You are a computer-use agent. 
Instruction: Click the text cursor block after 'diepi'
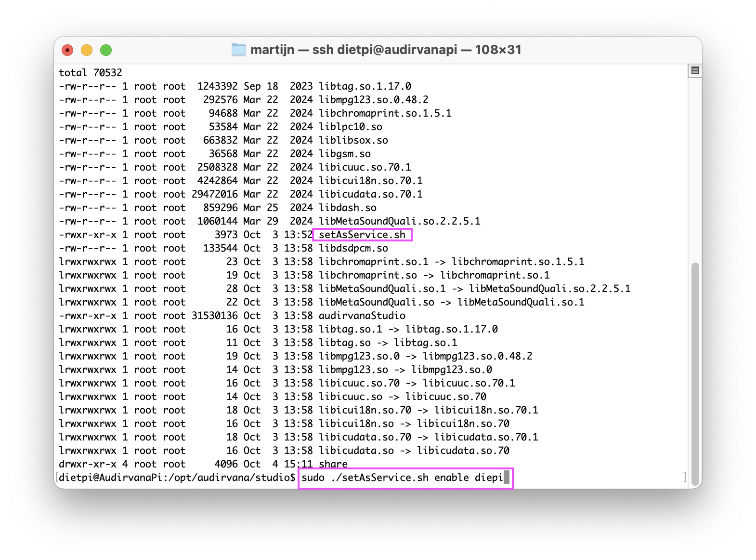[507, 478]
